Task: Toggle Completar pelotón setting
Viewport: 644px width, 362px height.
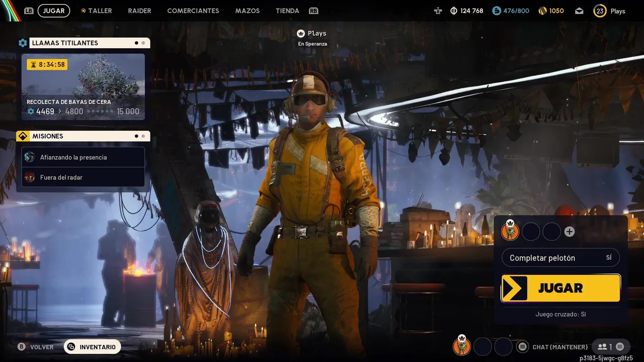Action: tap(560, 257)
